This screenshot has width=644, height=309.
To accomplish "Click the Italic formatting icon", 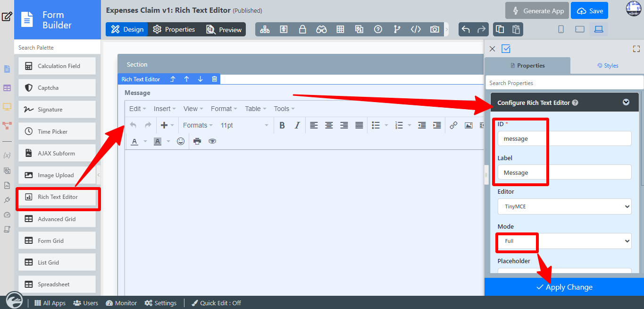I will pyautogui.click(x=297, y=125).
